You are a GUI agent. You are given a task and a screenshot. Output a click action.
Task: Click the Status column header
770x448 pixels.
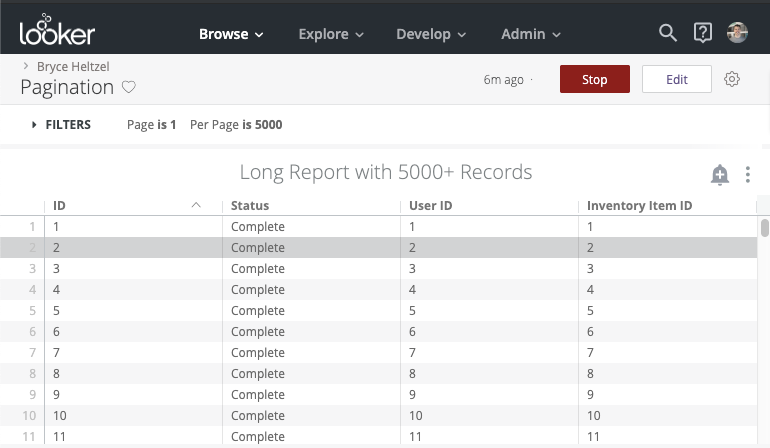(250, 205)
